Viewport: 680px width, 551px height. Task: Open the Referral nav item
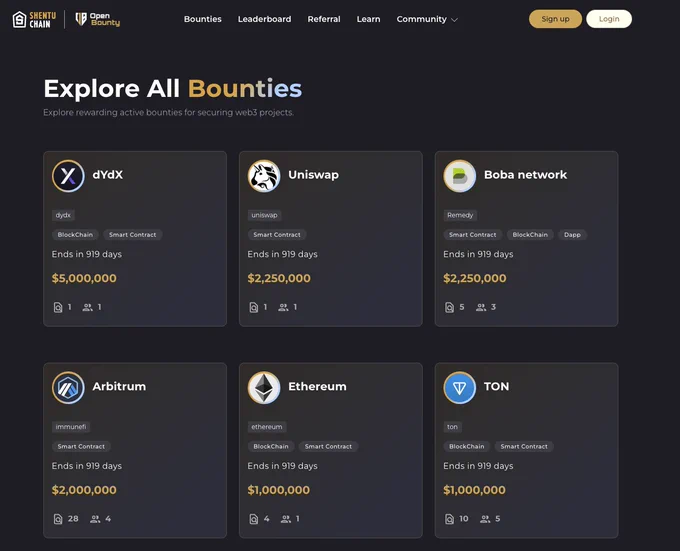click(324, 19)
